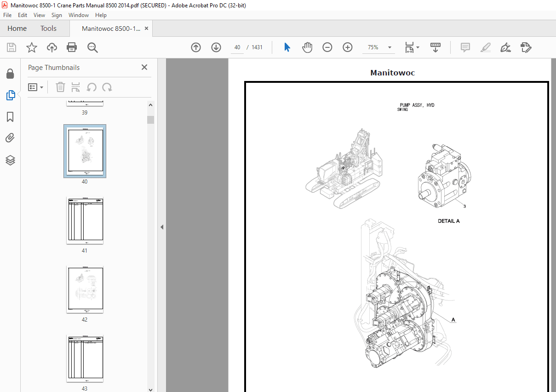Go to the next page with down arrow
The width and height of the screenshot is (556, 392).
click(216, 47)
